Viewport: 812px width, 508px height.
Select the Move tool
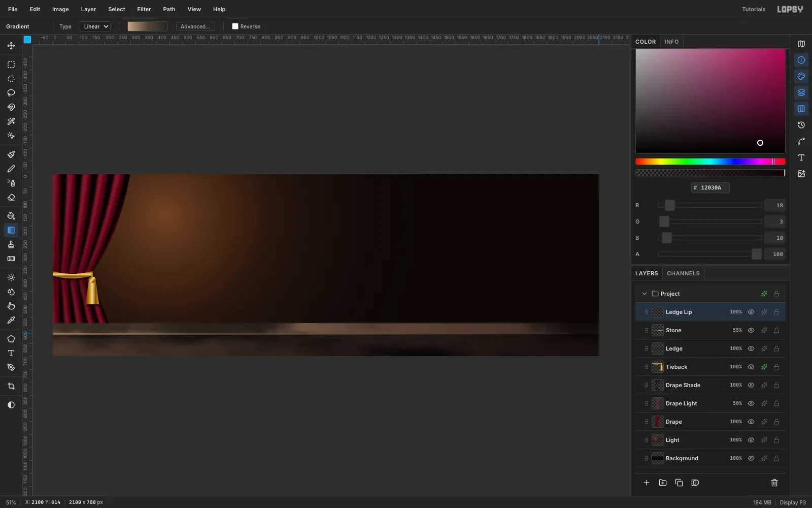click(x=11, y=46)
